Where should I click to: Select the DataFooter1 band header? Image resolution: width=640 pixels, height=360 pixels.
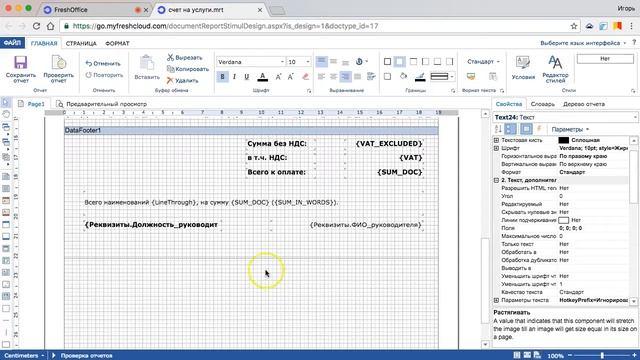tap(251, 130)
